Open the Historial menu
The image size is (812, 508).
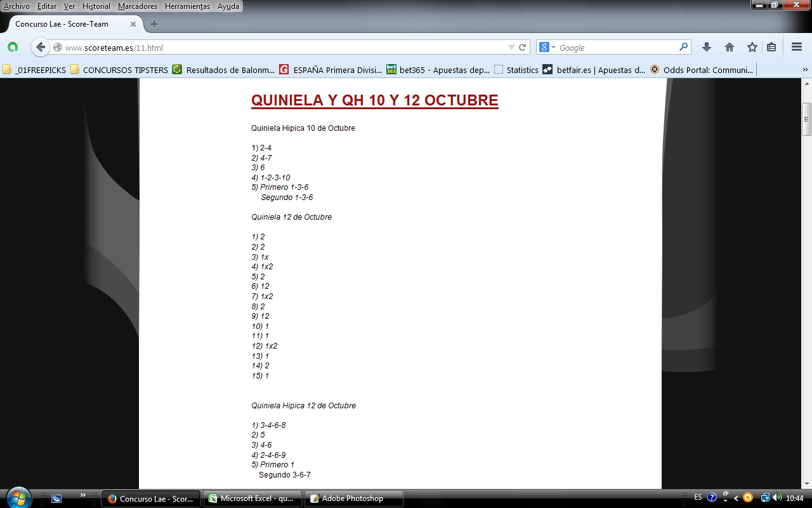(x=96, y=6)
